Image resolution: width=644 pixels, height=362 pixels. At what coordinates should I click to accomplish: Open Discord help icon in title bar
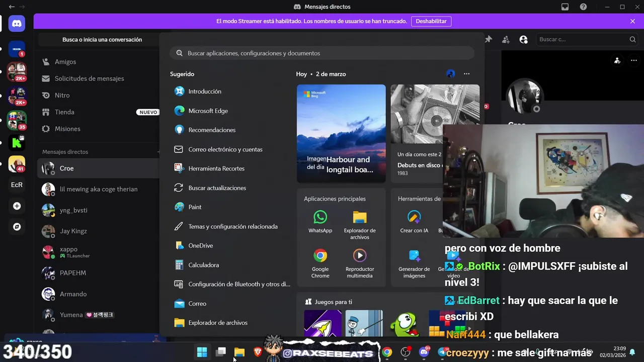(x=583, y=7)
